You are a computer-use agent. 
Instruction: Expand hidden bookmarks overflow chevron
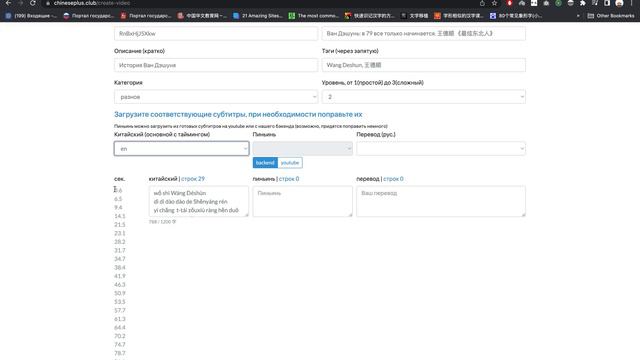coord(578,16)
